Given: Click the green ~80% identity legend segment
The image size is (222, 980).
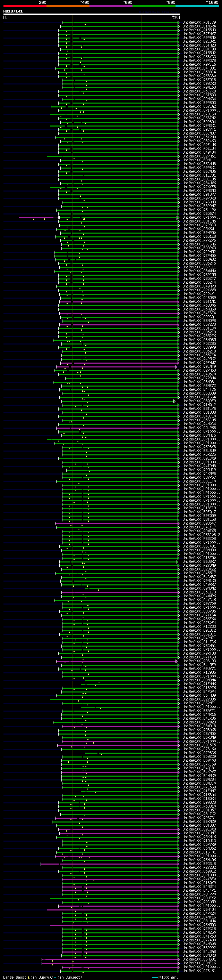Looking at the screenshot, I should [x=154, y=6].
